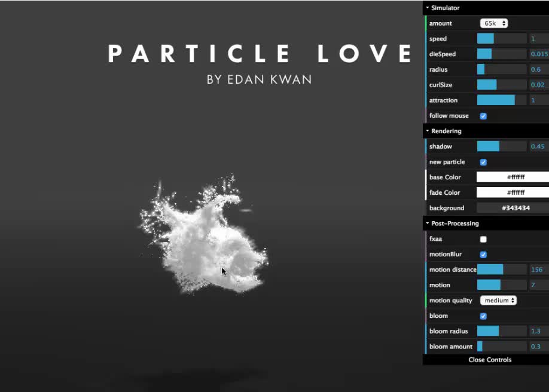Edit the motion distance value 156
This screenshot has width=549, height=392.
coord(539,269)
